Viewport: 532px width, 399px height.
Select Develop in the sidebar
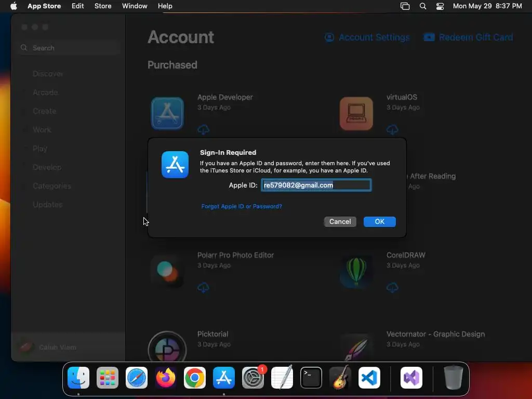[x=47, y=167]
